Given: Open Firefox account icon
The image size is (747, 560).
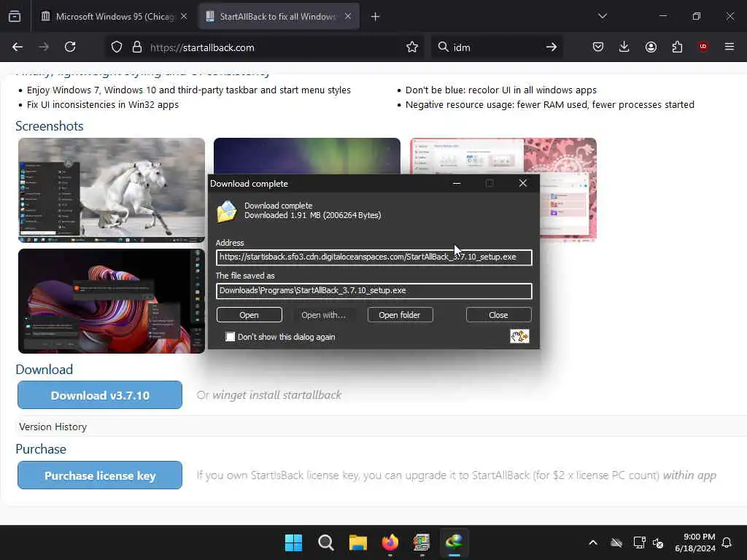Looking at the screenshot, I should [x=651, y=47].
